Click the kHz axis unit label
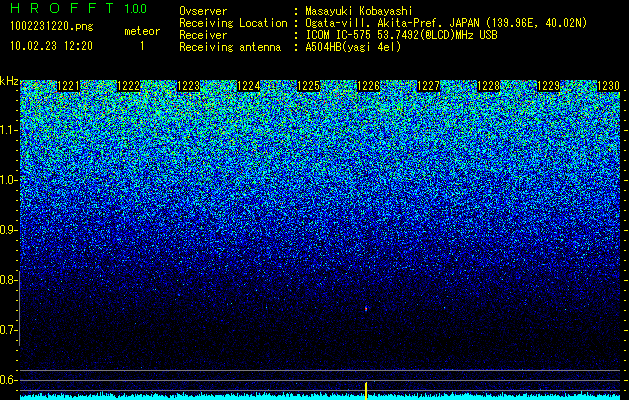The image size is (629, 400). 9,81
